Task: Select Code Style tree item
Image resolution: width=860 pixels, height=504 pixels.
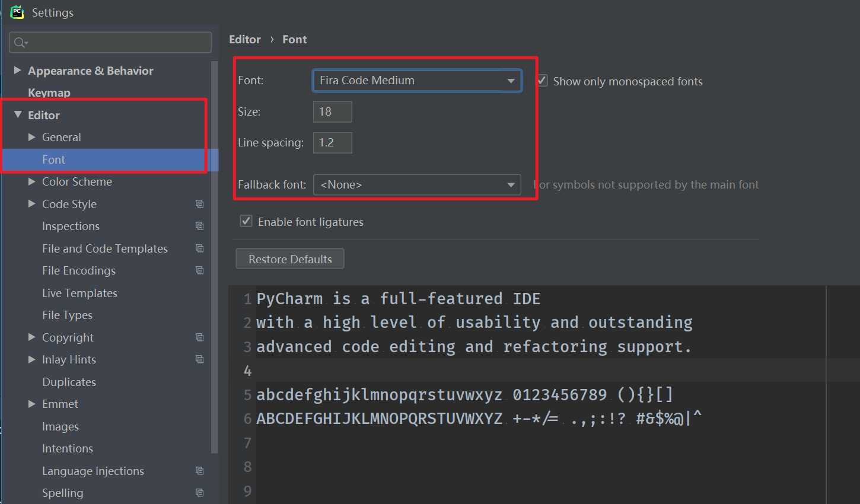Action: coord(69,204)
